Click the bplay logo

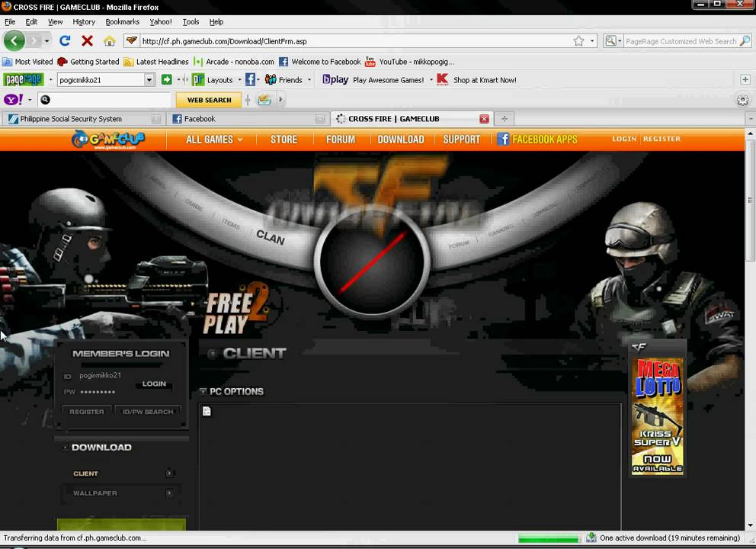click(x=335, y=79)
